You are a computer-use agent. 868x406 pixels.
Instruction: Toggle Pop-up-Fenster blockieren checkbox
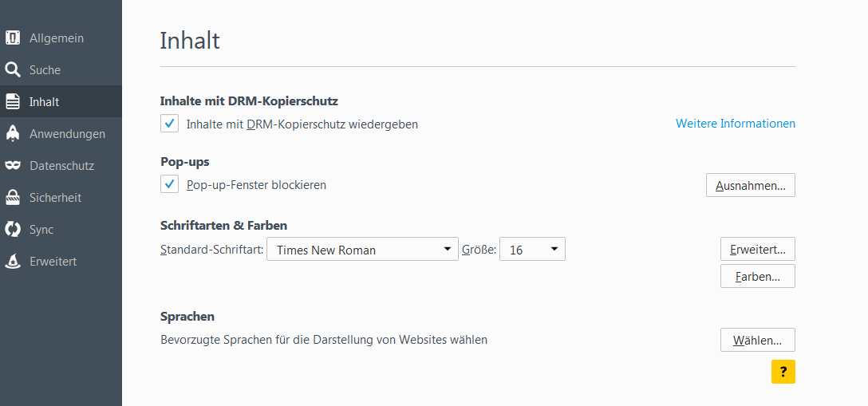click(x=170, y=184)
